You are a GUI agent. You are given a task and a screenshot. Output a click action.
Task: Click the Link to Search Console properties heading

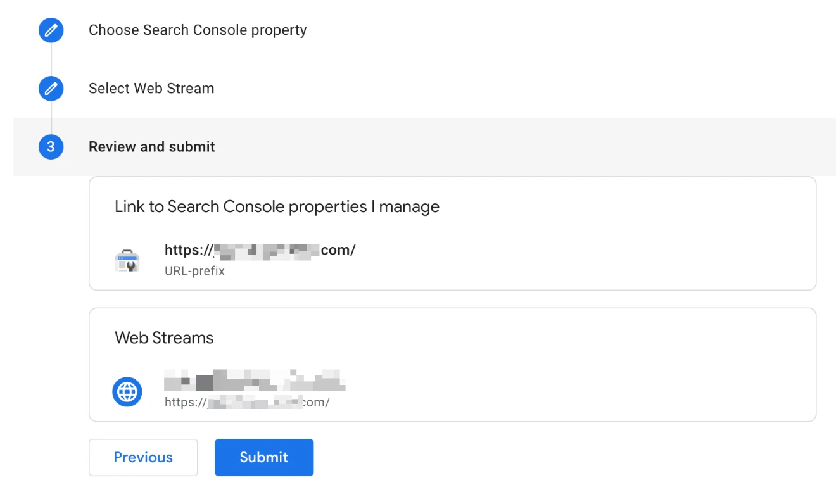tap(277, 207)
